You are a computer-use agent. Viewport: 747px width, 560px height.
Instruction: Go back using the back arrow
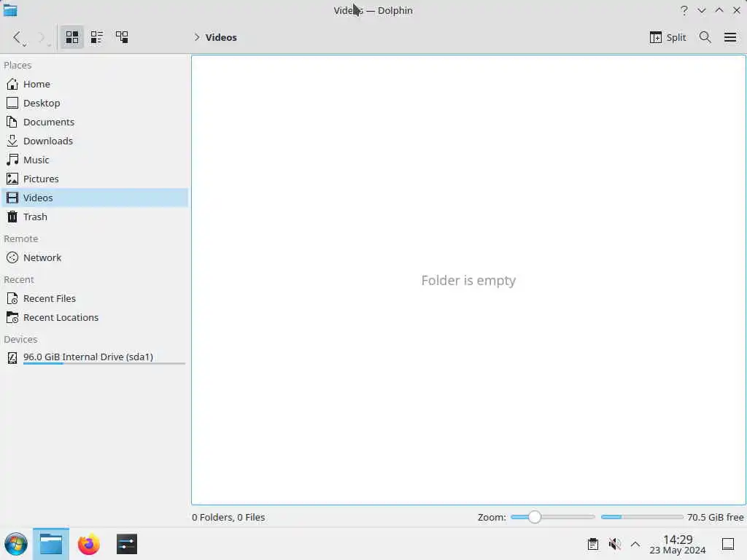pyautogui.click(x=17, y=37)
